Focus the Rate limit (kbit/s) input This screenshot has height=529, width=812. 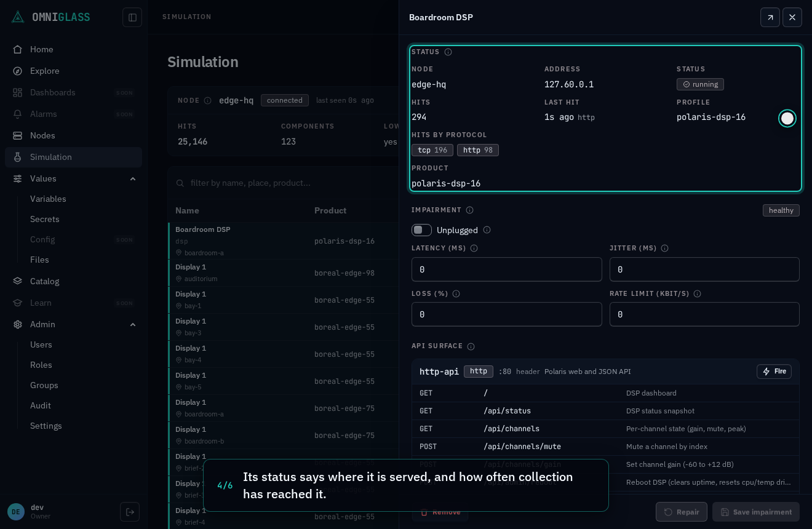(704, 314)
